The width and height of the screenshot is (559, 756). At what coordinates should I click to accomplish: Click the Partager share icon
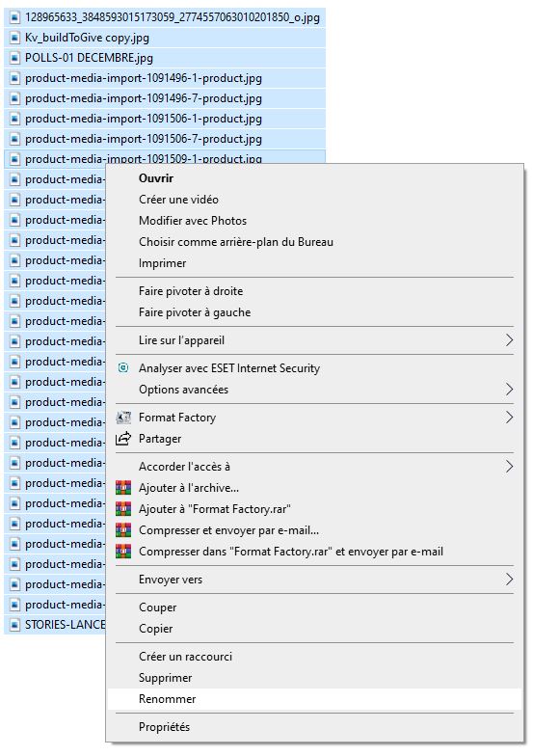[123, 439]
